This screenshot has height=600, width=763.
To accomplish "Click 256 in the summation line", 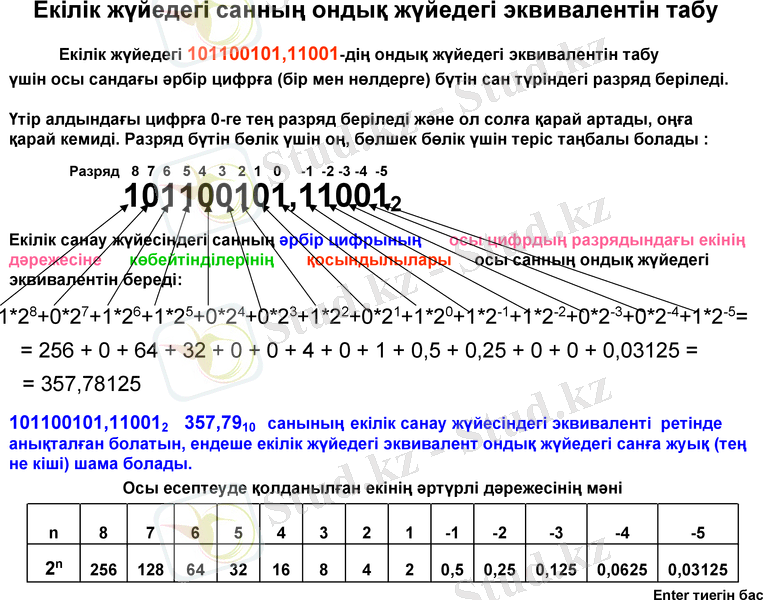I will pos(56,350).
